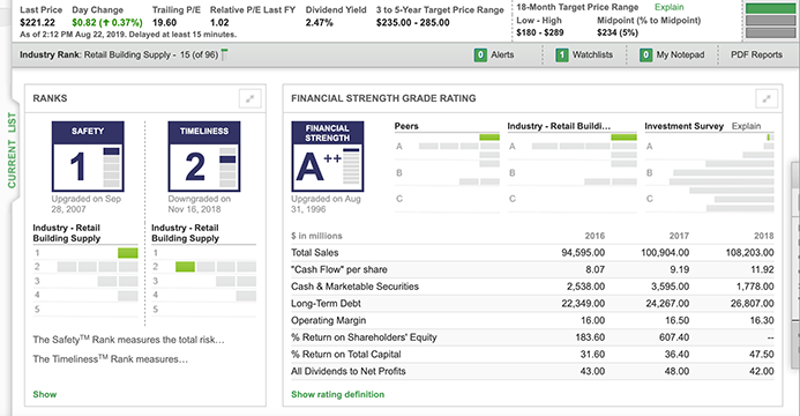Click the industry rank flag icon

click(224, 53)
